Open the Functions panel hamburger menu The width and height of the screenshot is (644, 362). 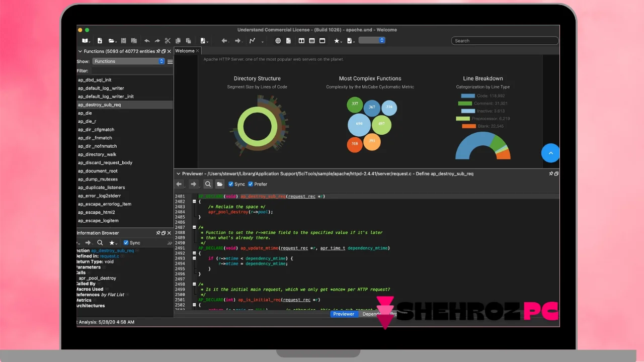170,61
